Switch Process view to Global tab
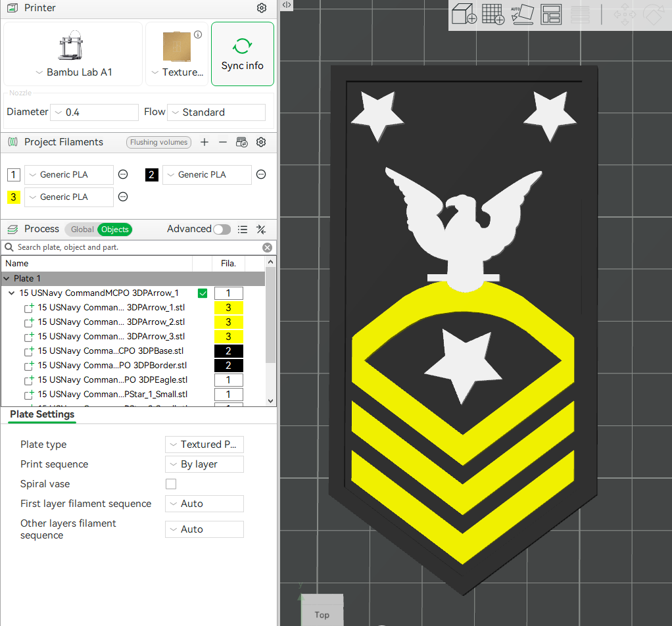Screen dimensions: 672x626 pyautogui.click(x=82, y=229)
